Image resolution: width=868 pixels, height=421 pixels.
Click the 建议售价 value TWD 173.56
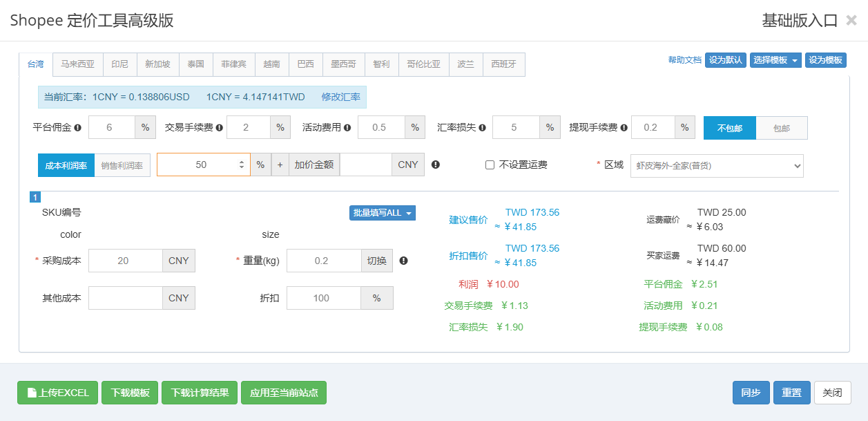coord(532,213)
